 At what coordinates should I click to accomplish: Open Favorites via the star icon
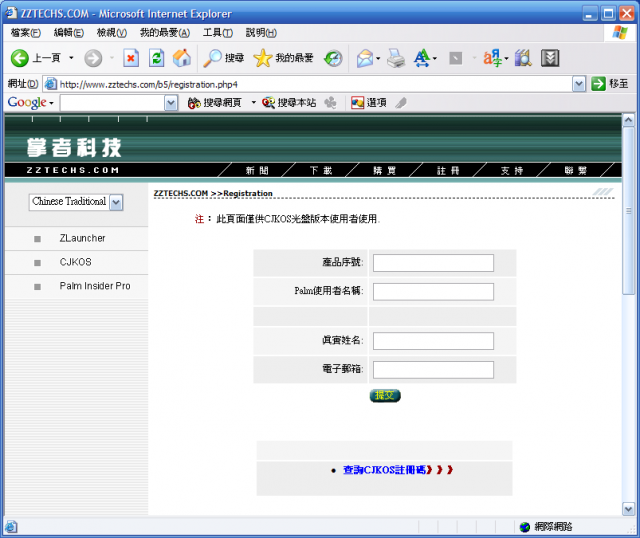262,58
